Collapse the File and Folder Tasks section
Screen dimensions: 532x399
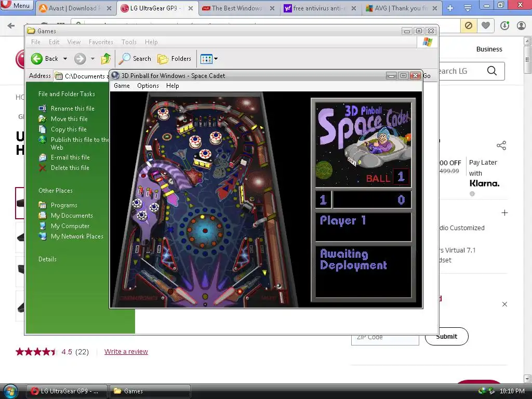tap(66, 94)
